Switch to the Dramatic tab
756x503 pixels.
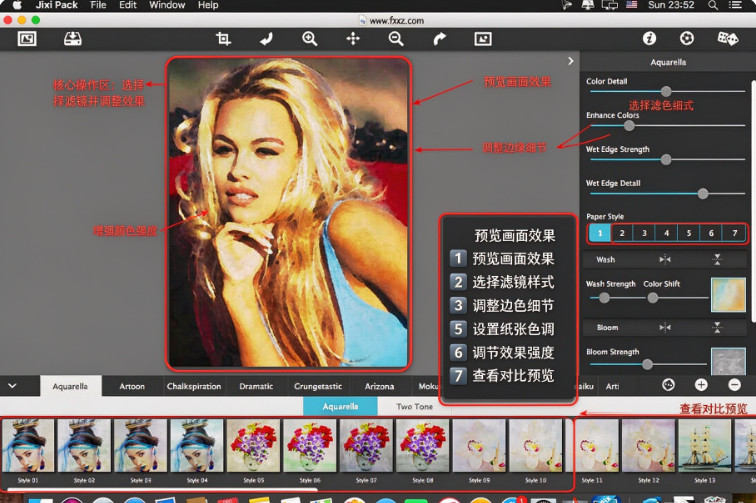(x=256, y=386)
